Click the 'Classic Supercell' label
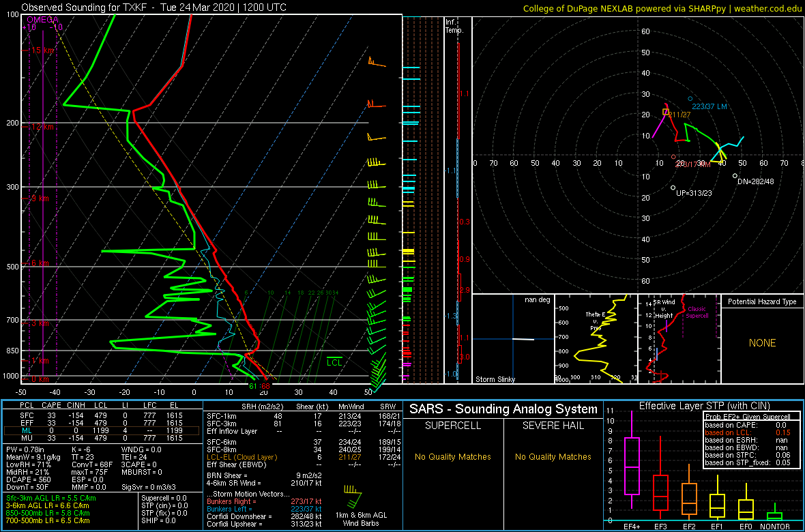805x532 pixels. (x=698, y=313)
